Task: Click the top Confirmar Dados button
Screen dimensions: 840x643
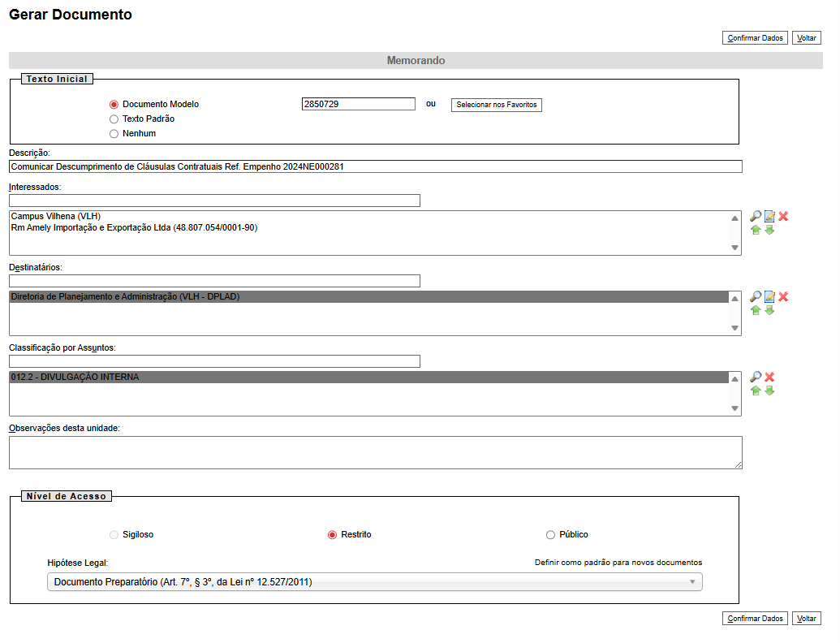Action: coord(755,38)
